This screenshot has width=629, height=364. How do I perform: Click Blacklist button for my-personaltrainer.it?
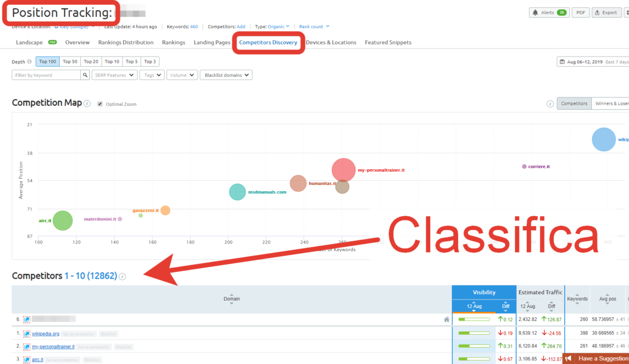[x=123, y=347]
